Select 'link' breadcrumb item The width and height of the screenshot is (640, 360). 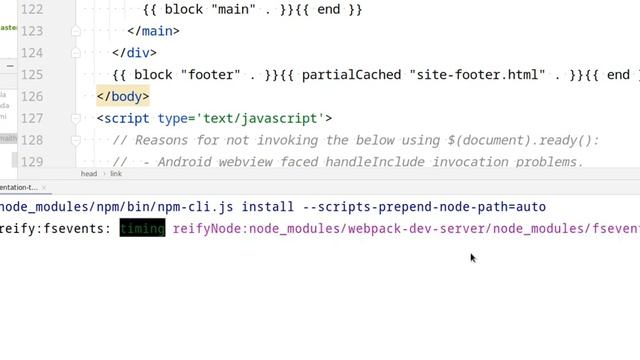pos(116,174)
